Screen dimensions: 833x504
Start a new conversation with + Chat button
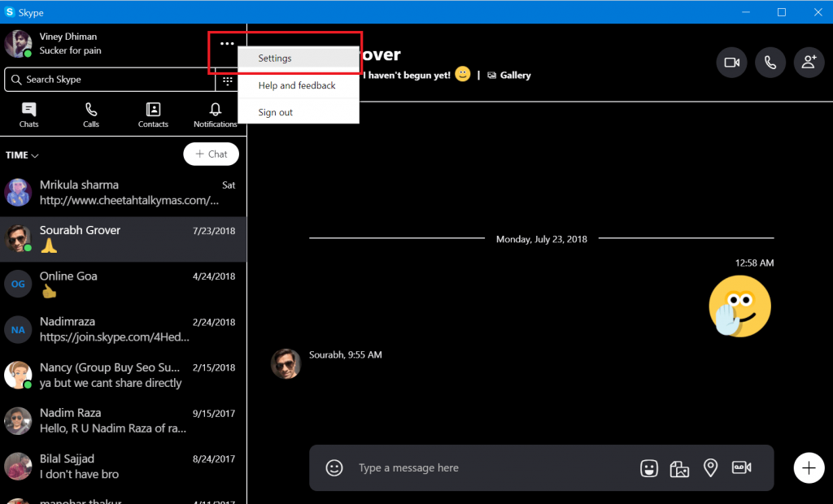[x=211, y=154]
